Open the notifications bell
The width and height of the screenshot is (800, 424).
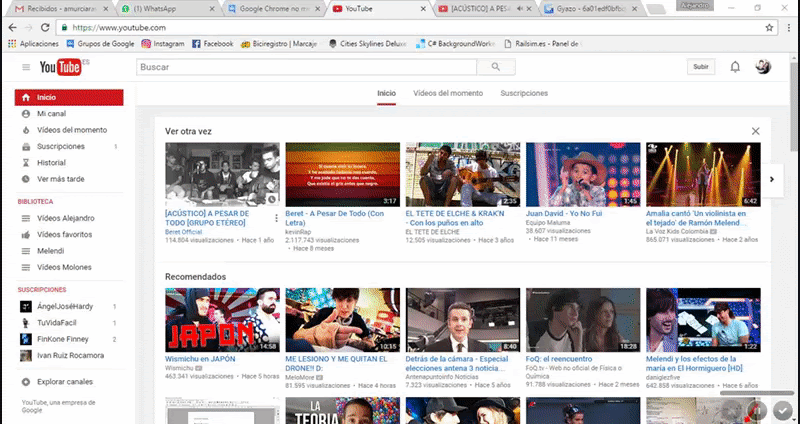click(735, 67)
